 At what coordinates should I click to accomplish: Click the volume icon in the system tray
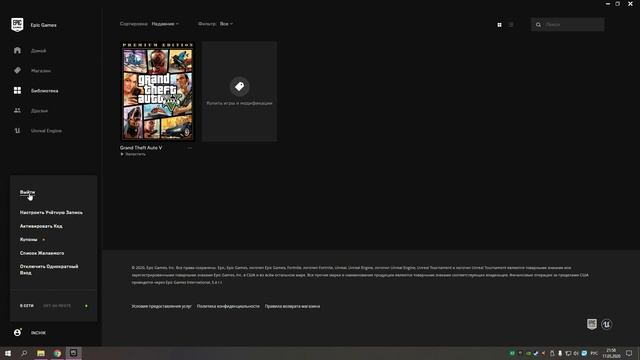pos(576,353)
